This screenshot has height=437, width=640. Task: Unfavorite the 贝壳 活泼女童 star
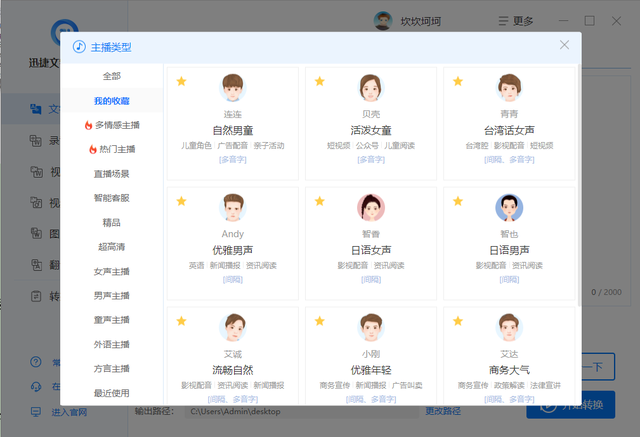coord(320,81)
